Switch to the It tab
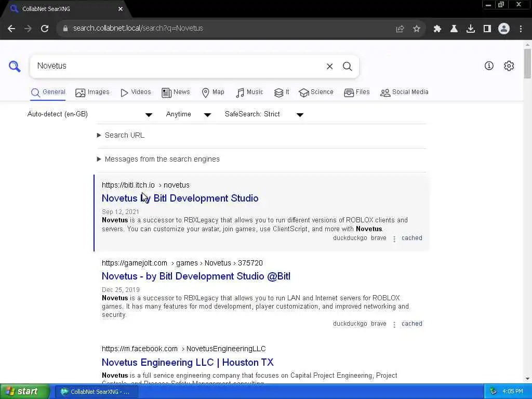 [282, 92]
